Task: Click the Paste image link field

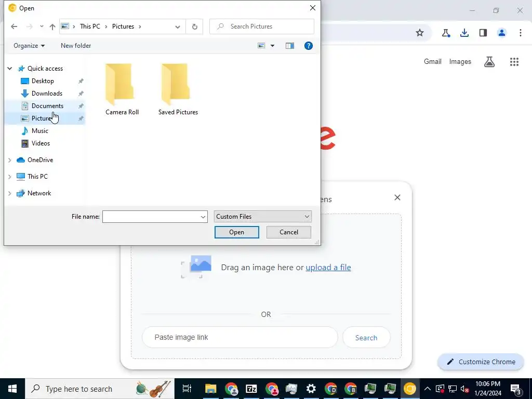Action: click(x=240, y=337)
